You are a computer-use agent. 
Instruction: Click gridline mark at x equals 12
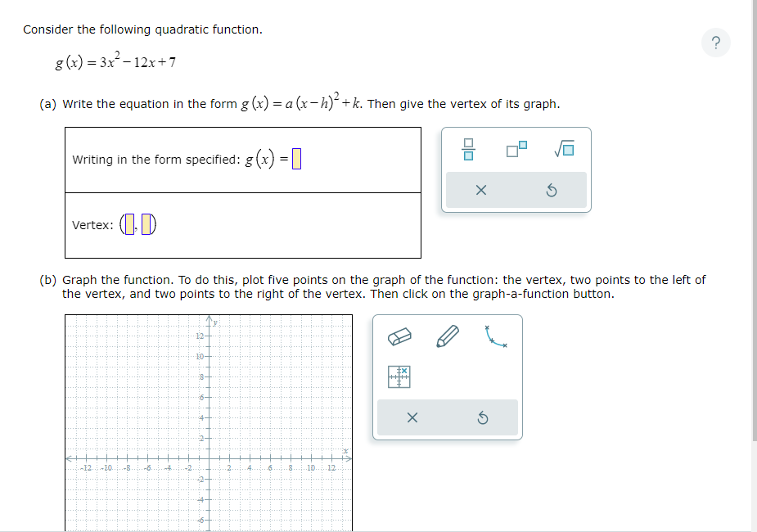click(x=331, y=458)
